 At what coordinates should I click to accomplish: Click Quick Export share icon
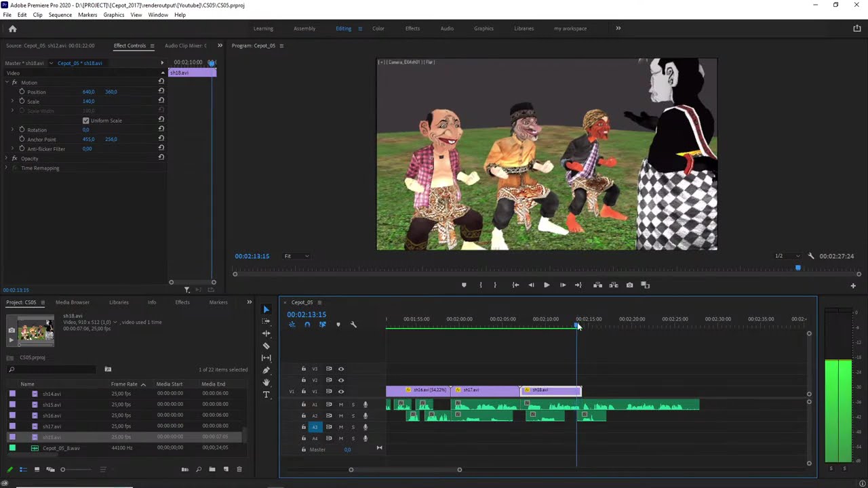[x=857, y=28]
